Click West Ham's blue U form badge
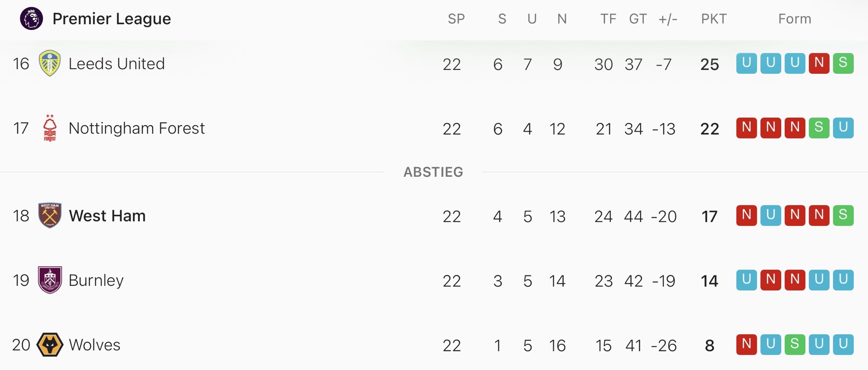868x370 pixels. [771, 215]
